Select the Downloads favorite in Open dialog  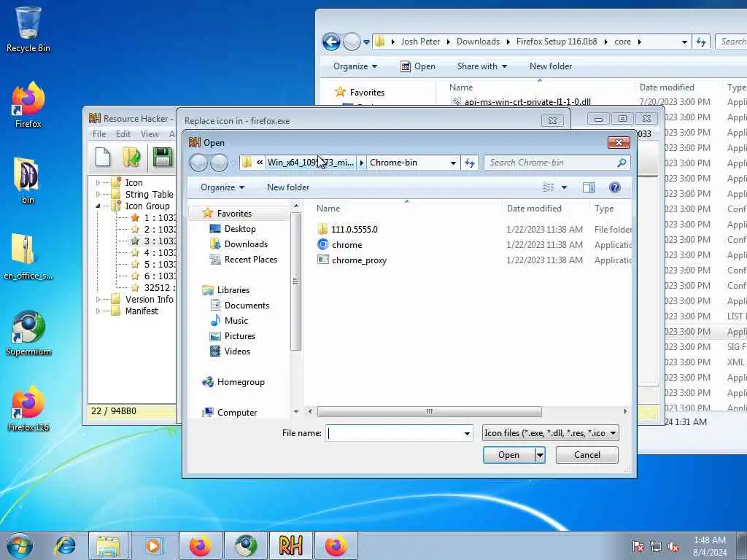(x=246, y=244)
